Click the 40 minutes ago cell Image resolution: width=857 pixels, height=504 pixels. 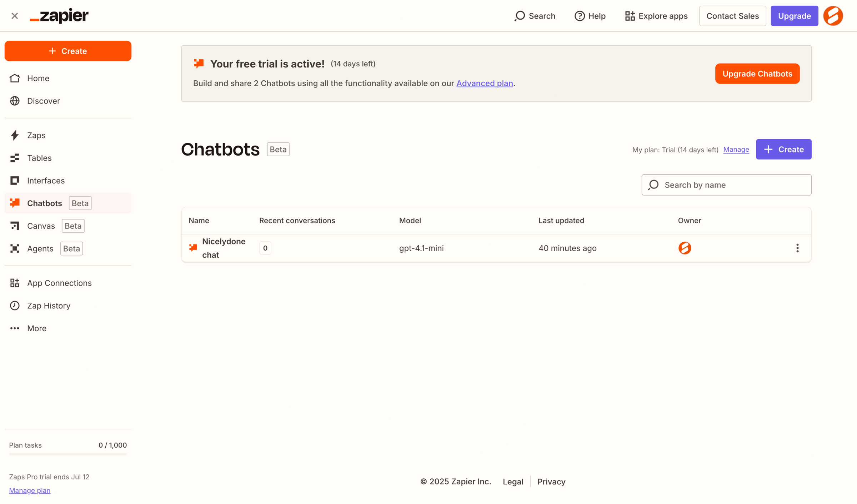click(x=567, y=248)
